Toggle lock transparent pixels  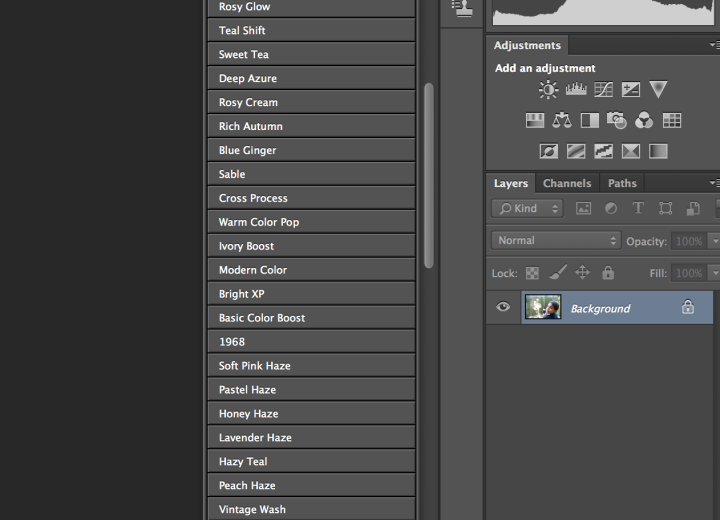point(532,273)
